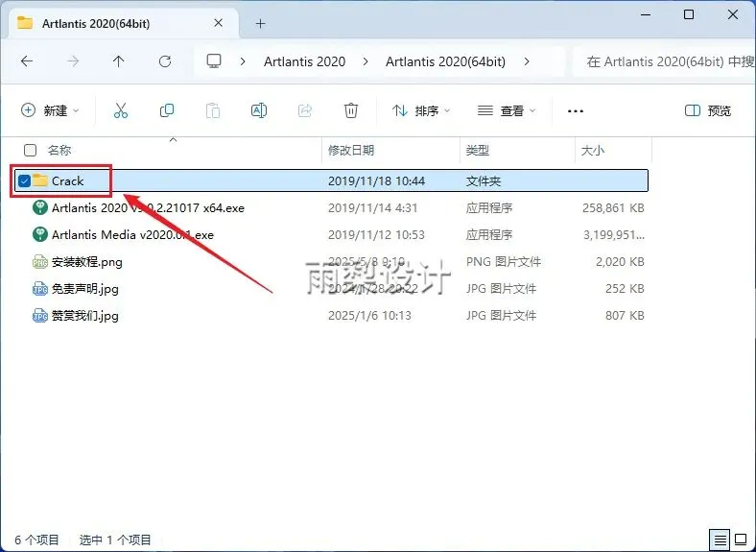Screen dimensions: 756x552
Task: Click the Delete trash bin icon
Action: (351, 110)
